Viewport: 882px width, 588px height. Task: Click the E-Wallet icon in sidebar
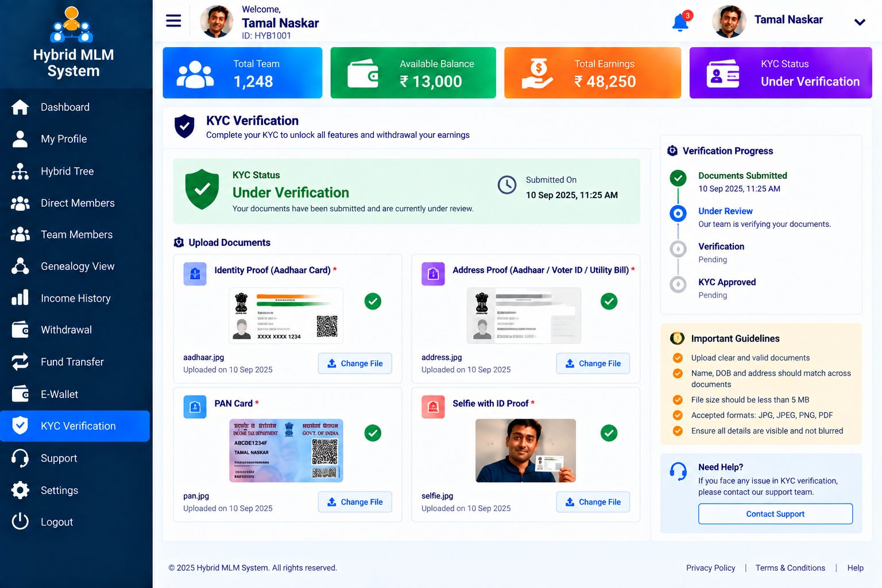[x=20, y=394]
